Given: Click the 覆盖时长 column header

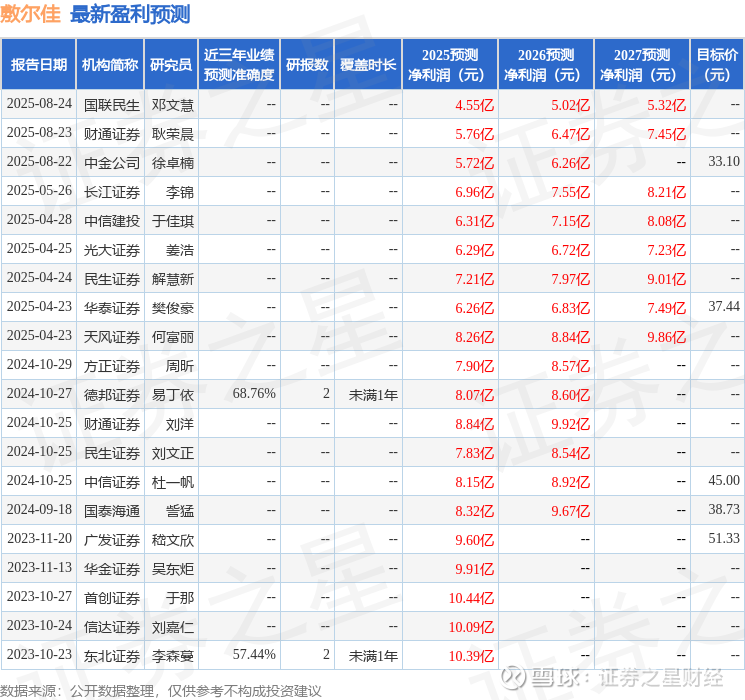Looking at the screenshot, I should click(x=368, y=65).
